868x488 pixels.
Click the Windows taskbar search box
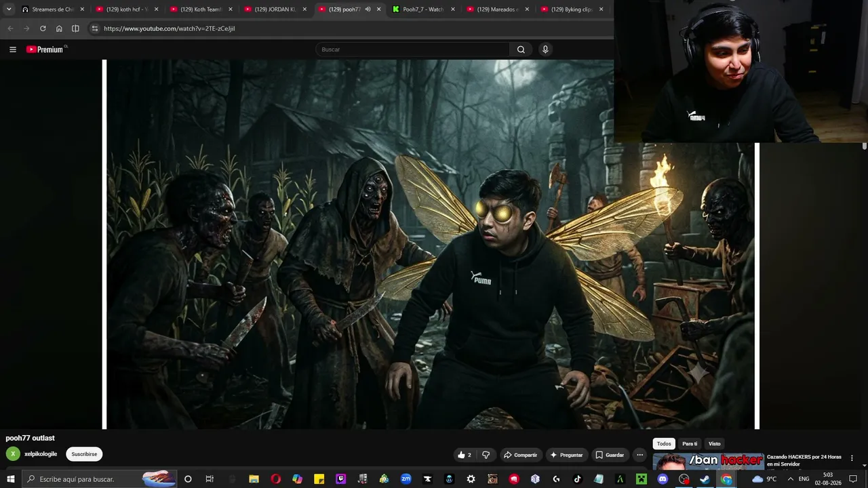pyautogui.click(x=99, y=479)
